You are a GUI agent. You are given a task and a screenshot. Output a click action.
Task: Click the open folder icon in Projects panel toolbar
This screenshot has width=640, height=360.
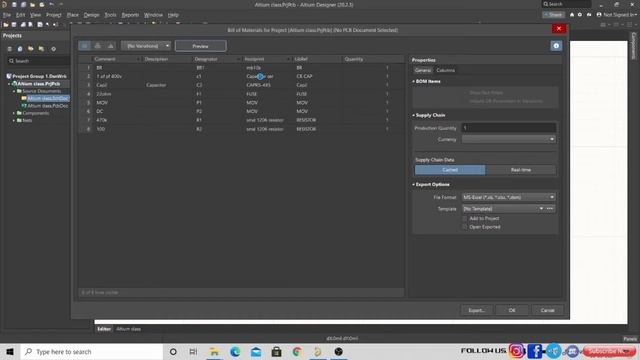[x=31, y=49]
